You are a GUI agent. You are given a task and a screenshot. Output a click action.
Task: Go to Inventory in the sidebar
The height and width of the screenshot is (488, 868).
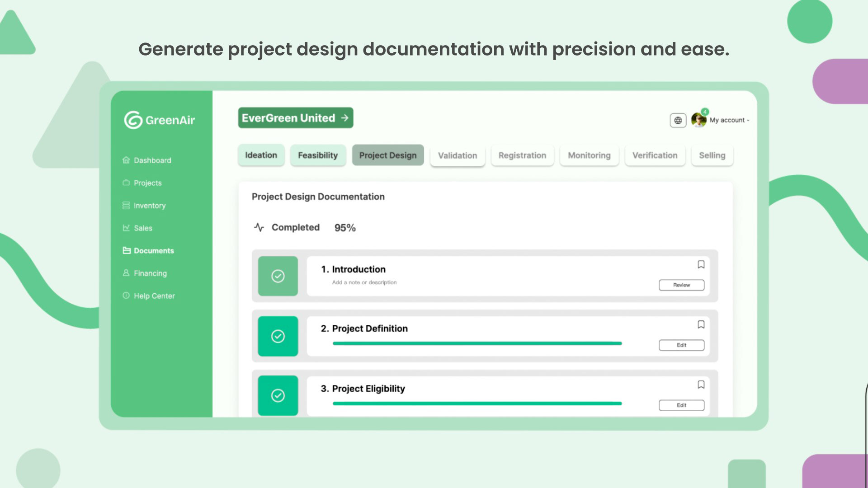(149, 206)
